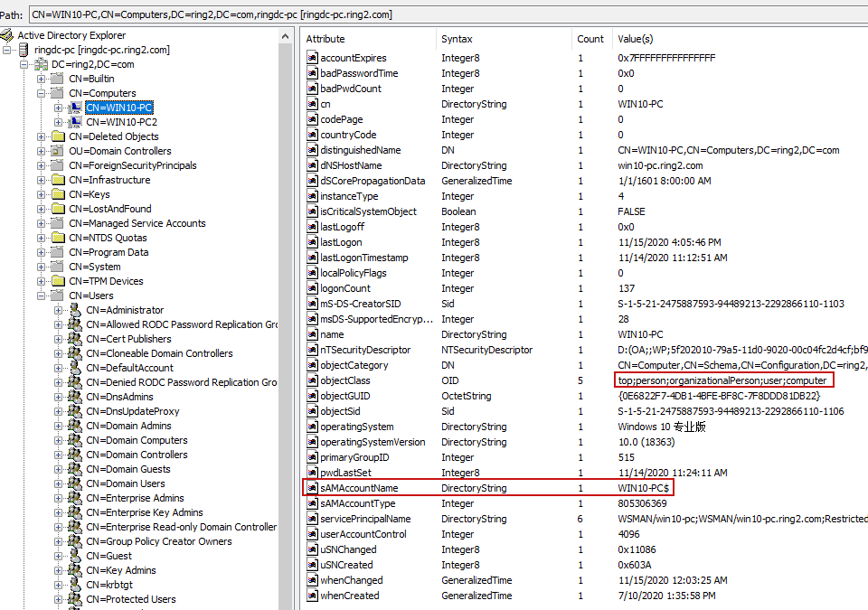Collapse the CN=Users tree node
Screen dimensions: 868x610
42,296
